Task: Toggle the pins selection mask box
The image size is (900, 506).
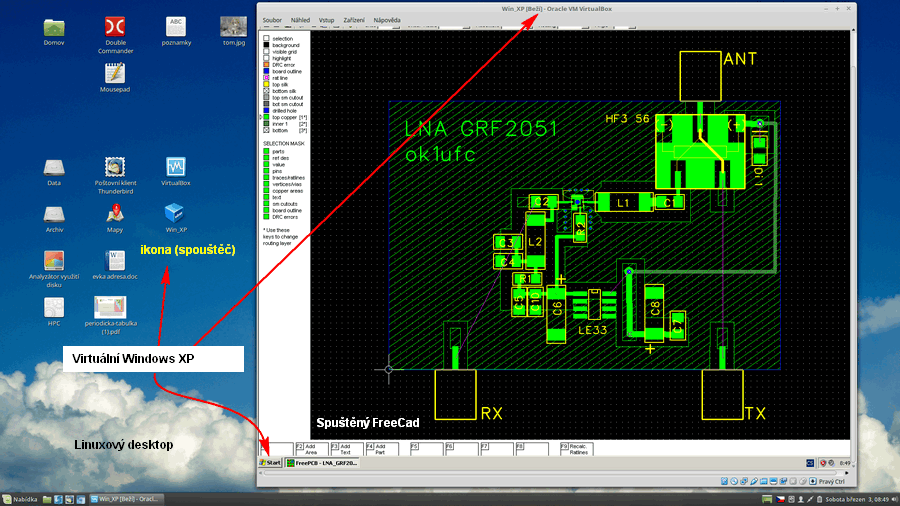Action: pos(266,170)
